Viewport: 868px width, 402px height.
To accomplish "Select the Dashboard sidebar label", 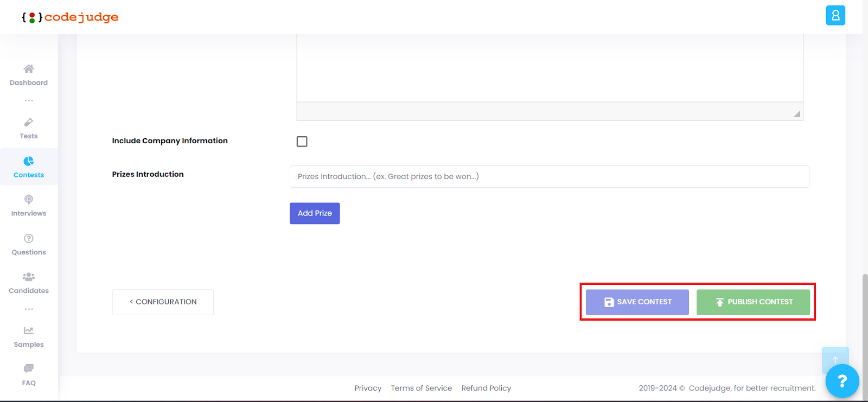I will coord(29,82).
